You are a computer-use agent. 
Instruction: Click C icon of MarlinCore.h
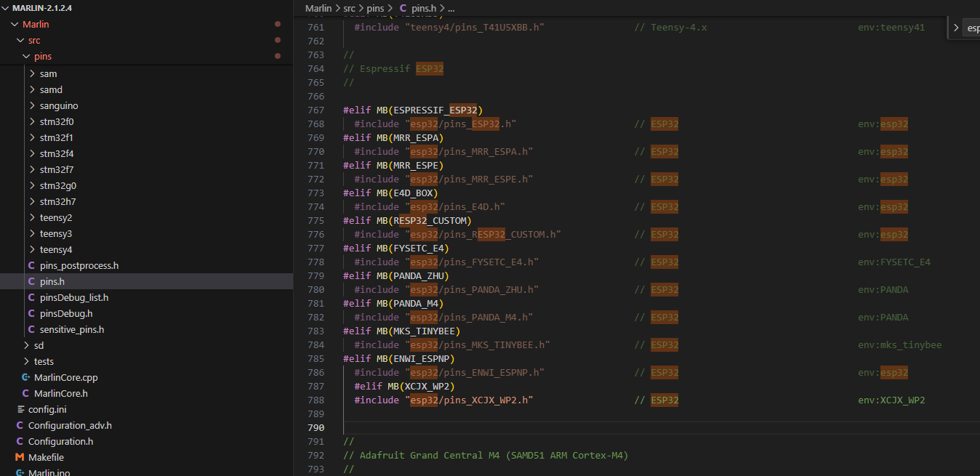click(x=25, y=393)
